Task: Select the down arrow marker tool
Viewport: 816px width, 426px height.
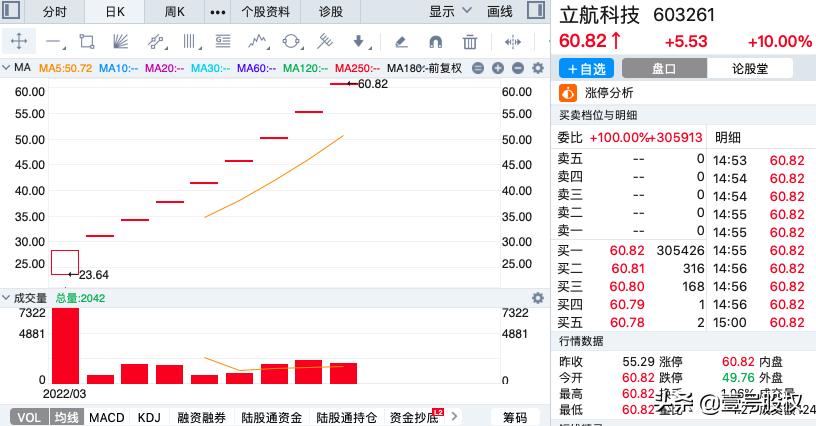Action: [359, 42]
